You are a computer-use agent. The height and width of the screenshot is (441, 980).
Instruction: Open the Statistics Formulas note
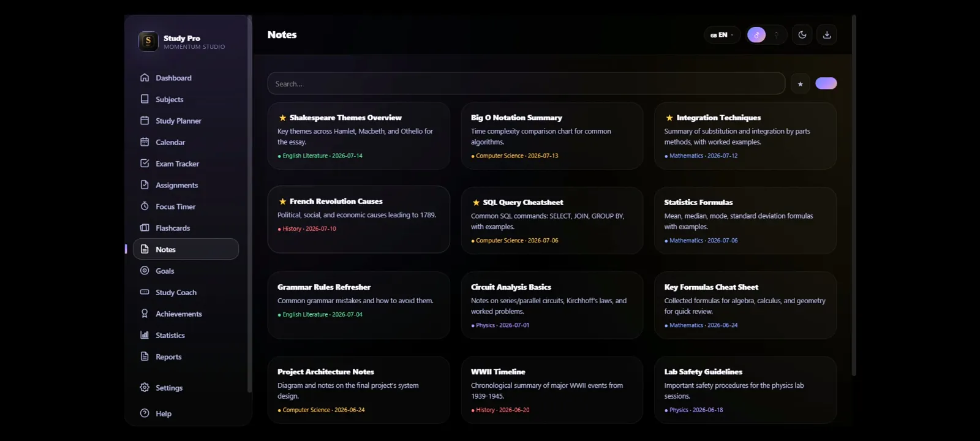click(745, 221)
